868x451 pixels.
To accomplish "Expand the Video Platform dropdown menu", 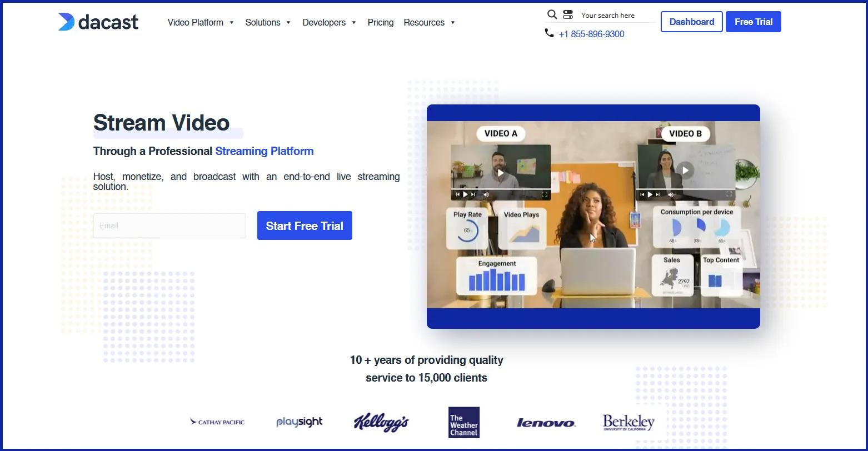I will pyautogui.click(x=201, y=23).
